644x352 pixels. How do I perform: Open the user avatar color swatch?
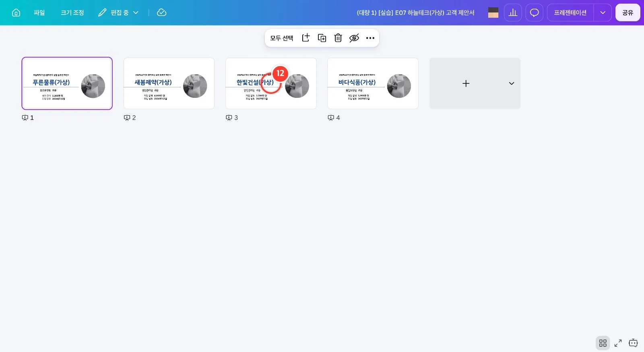point(493,12)
